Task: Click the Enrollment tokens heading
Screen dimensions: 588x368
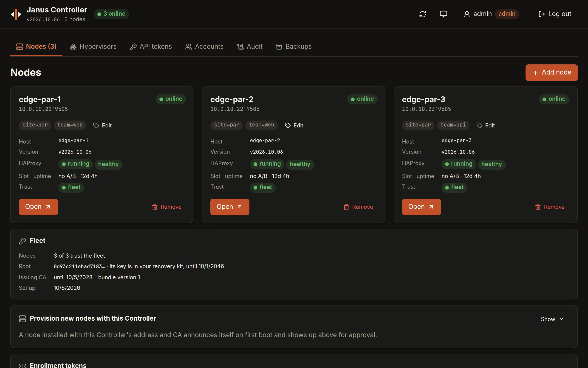Action: (58, 365)
